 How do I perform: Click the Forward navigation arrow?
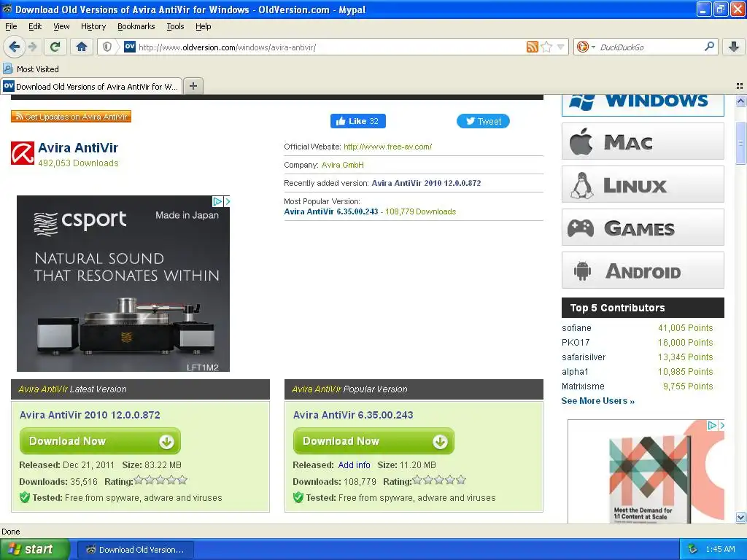[x=32, y=47]
